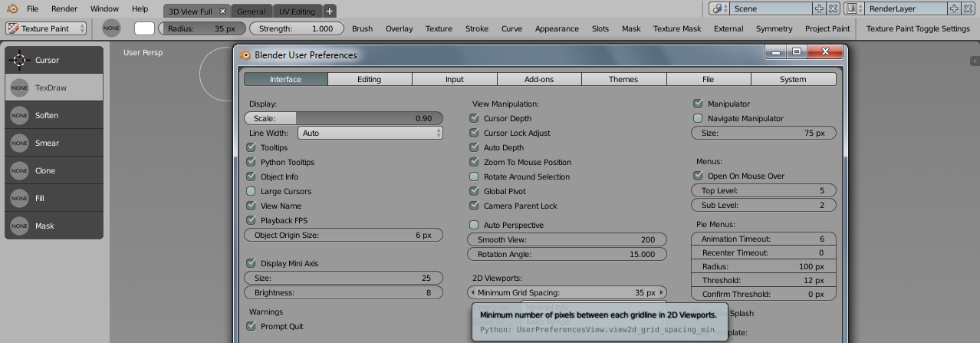The height and width of the screenshot is (343, 980).
Task: Toggle Python Tooltips checkbox
Action: tap(251, 162)
